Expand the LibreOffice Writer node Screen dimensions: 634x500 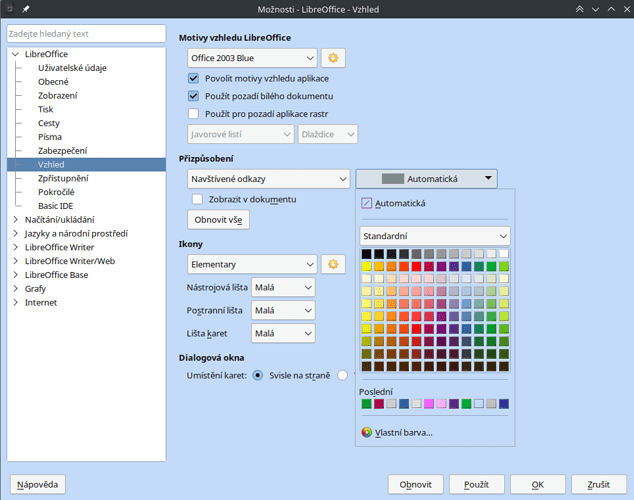coord(15,247)
